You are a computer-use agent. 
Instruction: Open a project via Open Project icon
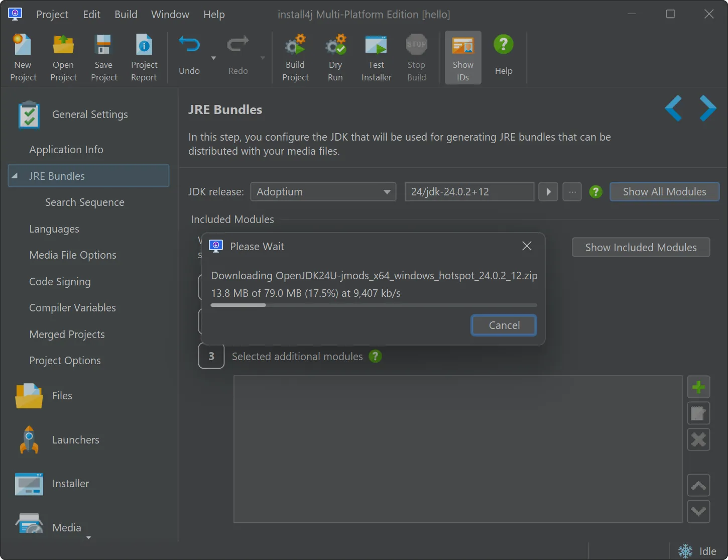(63, 57)
